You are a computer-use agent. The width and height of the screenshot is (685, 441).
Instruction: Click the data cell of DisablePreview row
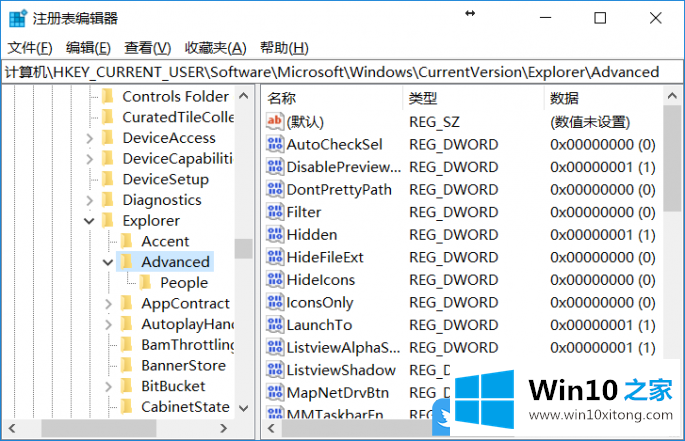pos(603,167)
